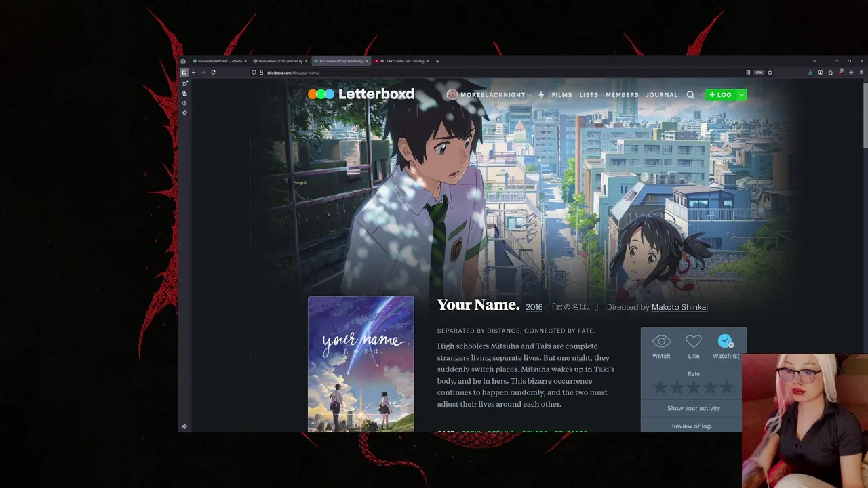The image size is (868, 488).
Task: Switch to Nomadland (2020) browser tab
Action: pyautogui.click(x=278, y=61)
